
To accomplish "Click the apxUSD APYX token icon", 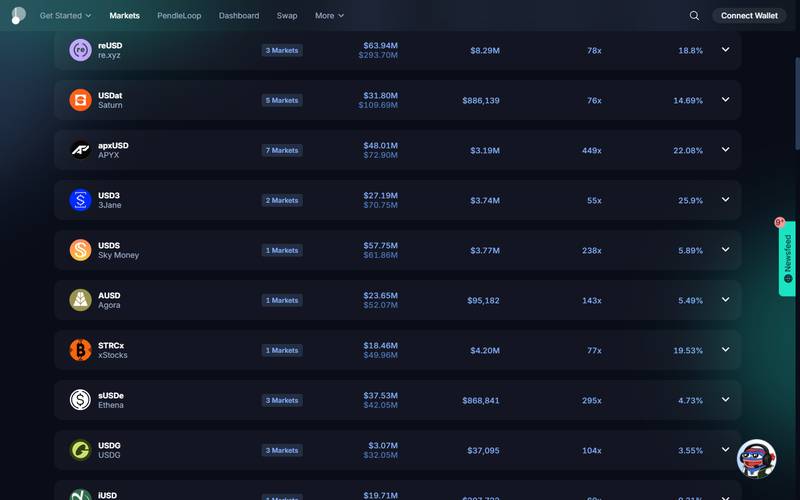I will pos(80,150).
